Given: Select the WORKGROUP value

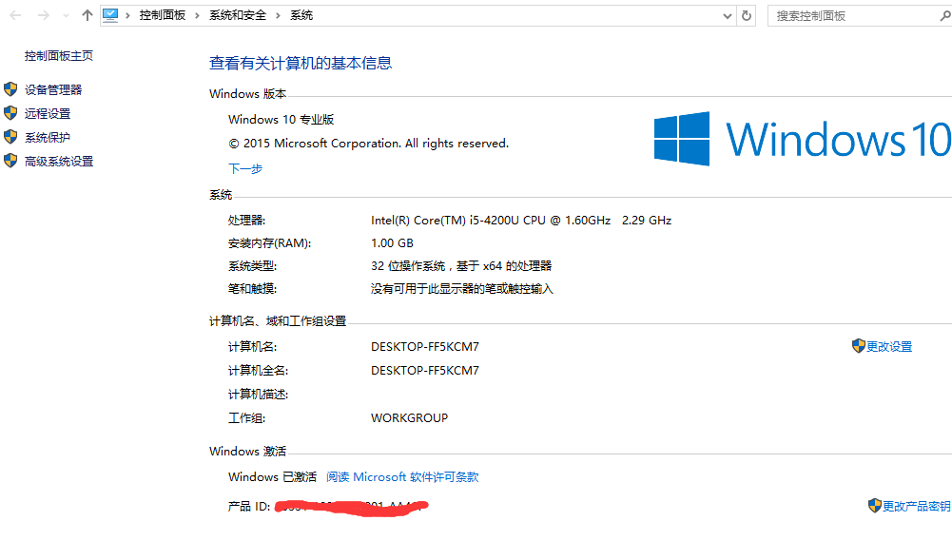Looking at the screenshot, I should 409,418.
